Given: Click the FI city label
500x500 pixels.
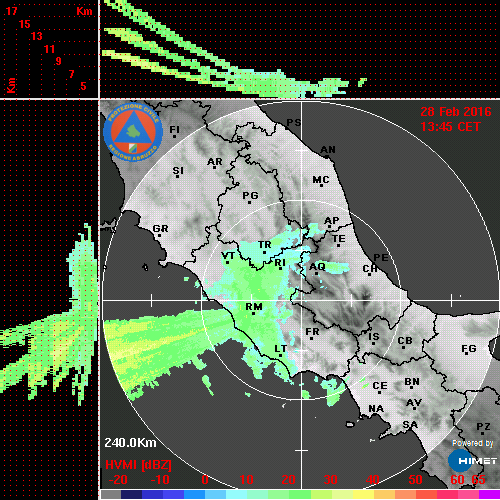Looking at the screenshot, I should pyautogui.click(x=174, y=129).
